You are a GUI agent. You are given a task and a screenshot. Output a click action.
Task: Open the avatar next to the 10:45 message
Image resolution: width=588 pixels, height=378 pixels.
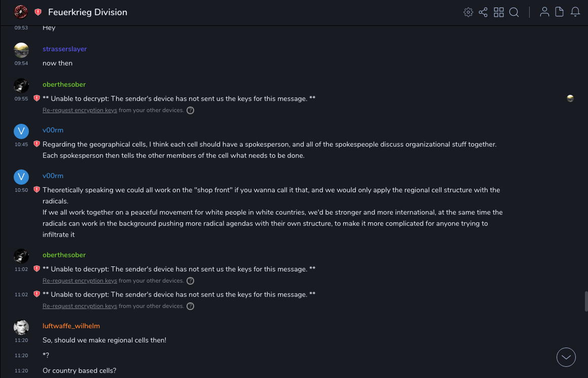[21, 131]
